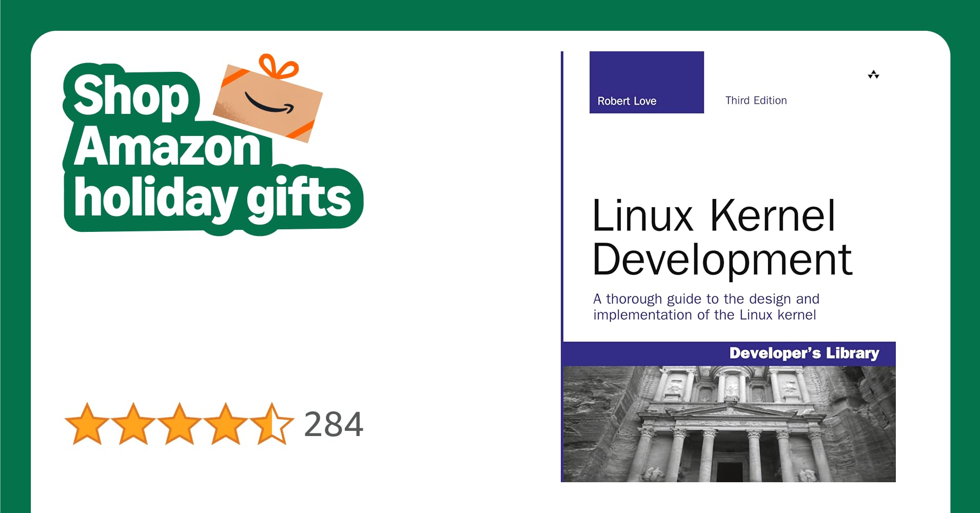Click the fourth rating star
Viewport: 980px width, 513px height.
(226, 424)
